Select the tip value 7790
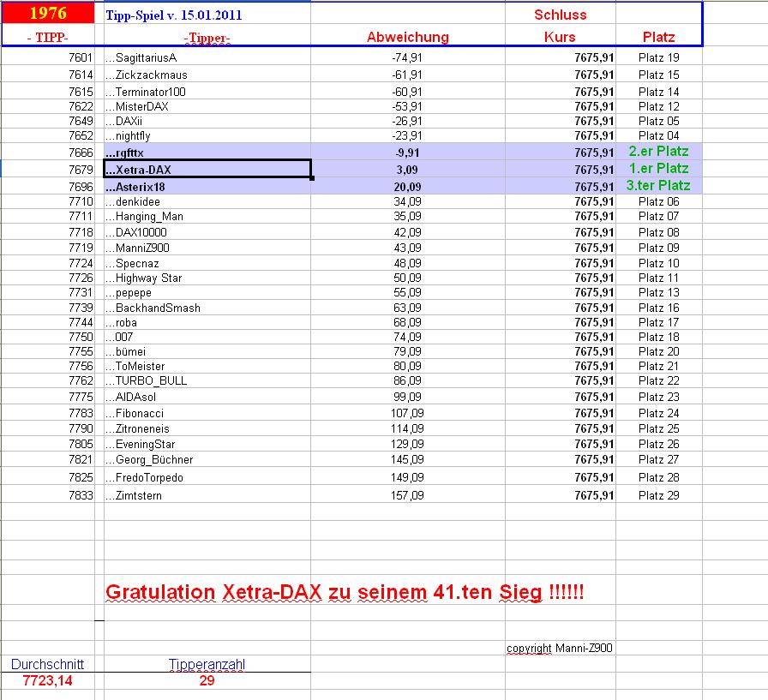The height and width of the screenshot is (700, 768). (81, 428)
